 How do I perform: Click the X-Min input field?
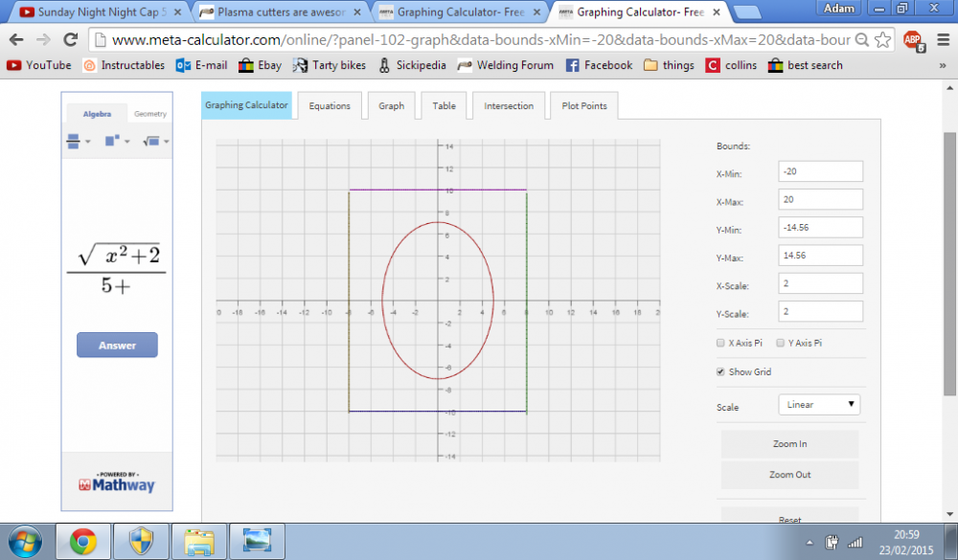pos(820,171)
